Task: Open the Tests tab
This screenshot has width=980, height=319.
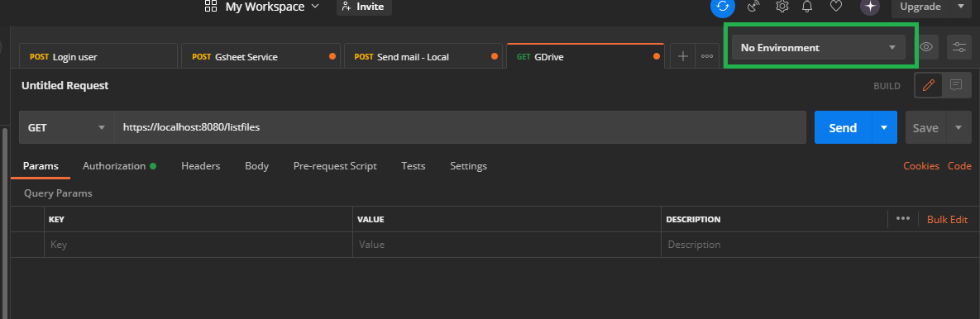Action: [414, 166]
